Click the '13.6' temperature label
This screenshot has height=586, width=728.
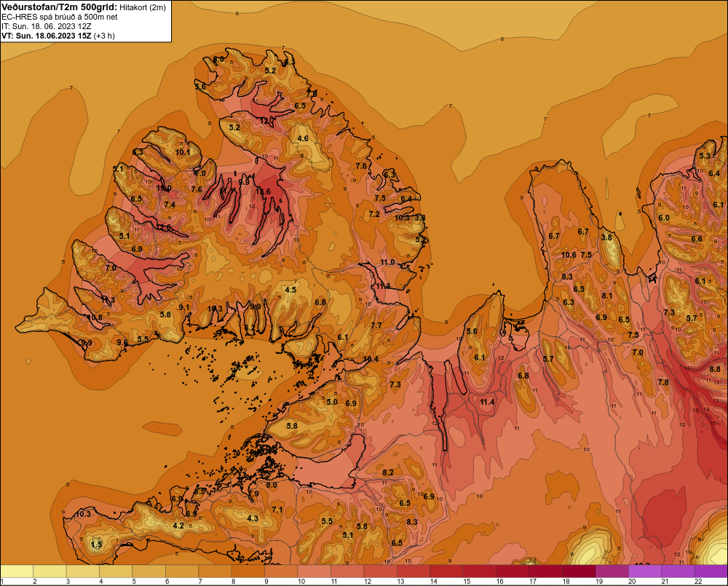(x=262, y=191)
